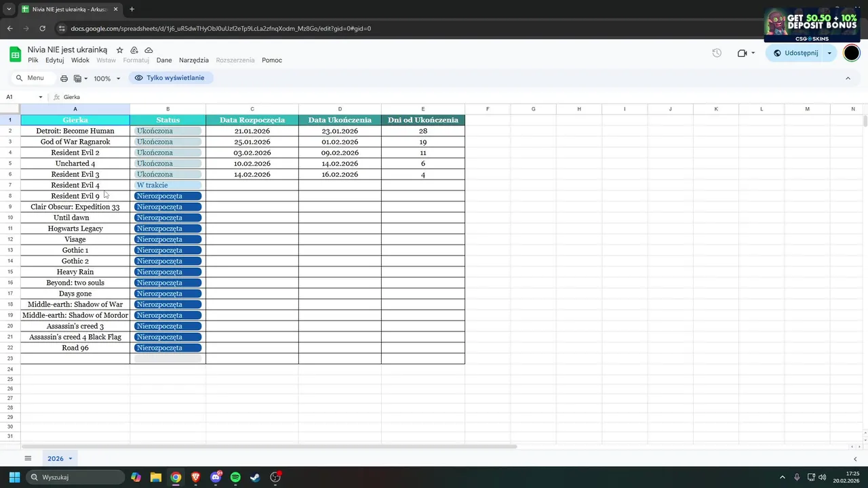Select the date cell 16.02.2026
Screen dimensions: 868x488
pyautogui.click(x=340, y=174)
